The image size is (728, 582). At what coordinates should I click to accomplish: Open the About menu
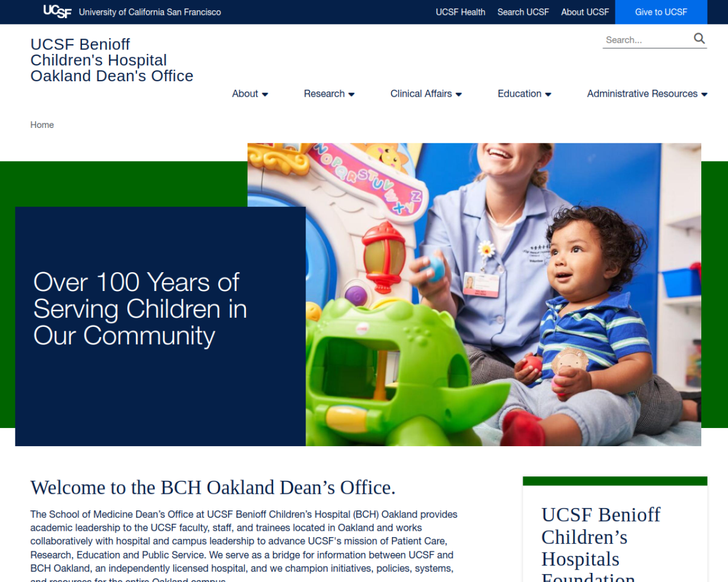[245, 94]
